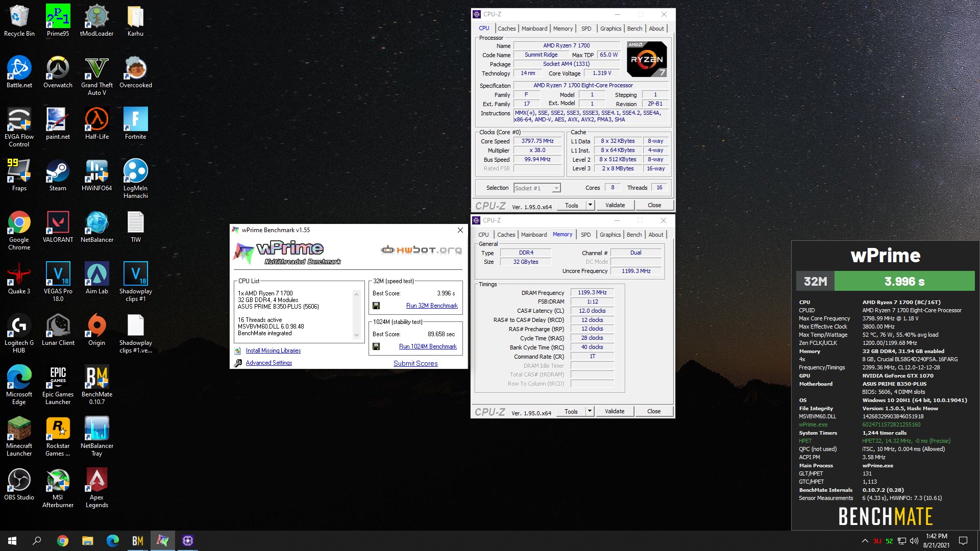Select the NetBalancer desktop icon

(96, 227)
